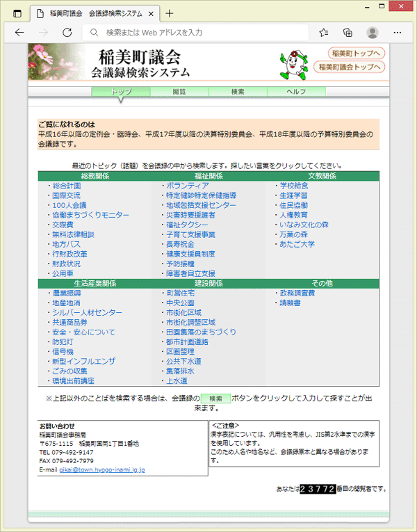Focus the web address bar
The width and height of the screenshot is (417, 532).
pyautogui.click(x=195, y=33)
